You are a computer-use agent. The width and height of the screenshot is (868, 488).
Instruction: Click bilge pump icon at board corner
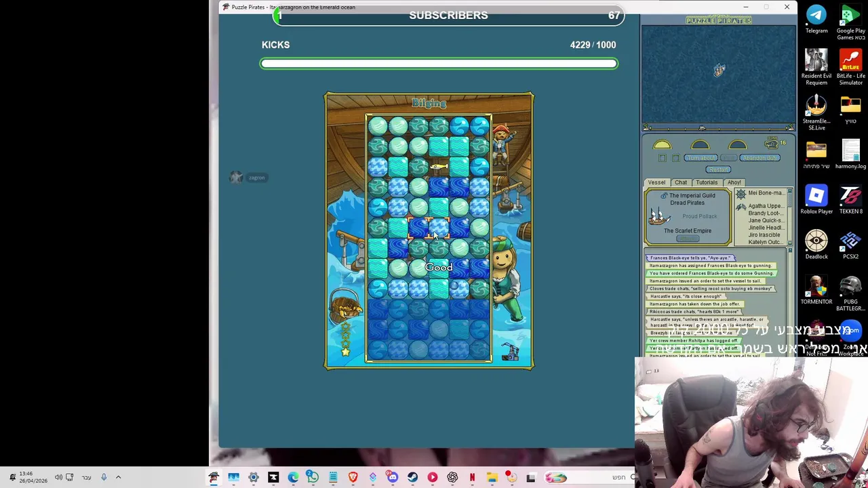(x=510, y=352)
